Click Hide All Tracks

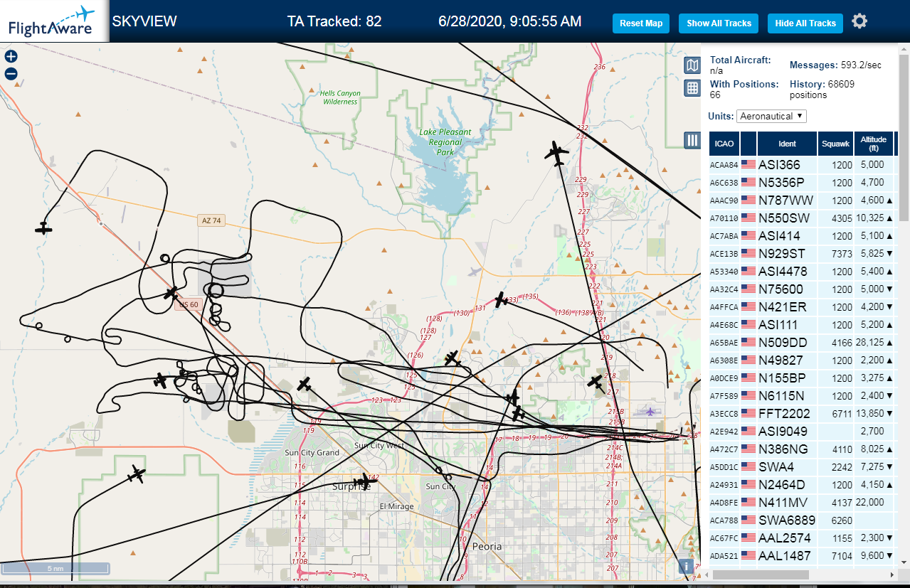click(805, 23)
